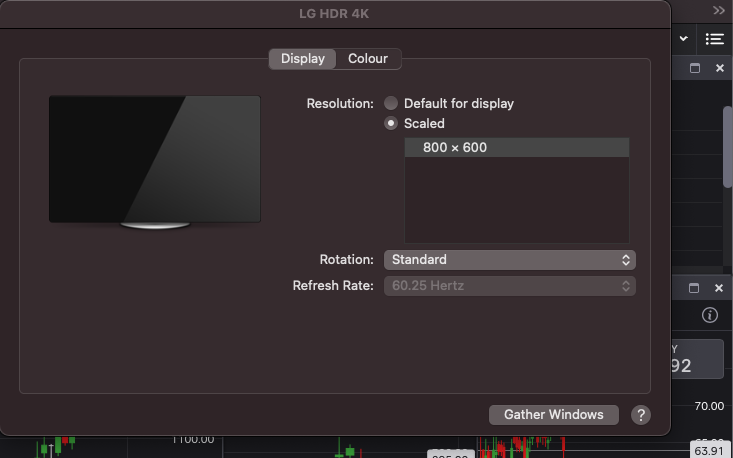Click the display preview thumbnail
This screenshot has width=733, height=458.
(x=155, y=162)
